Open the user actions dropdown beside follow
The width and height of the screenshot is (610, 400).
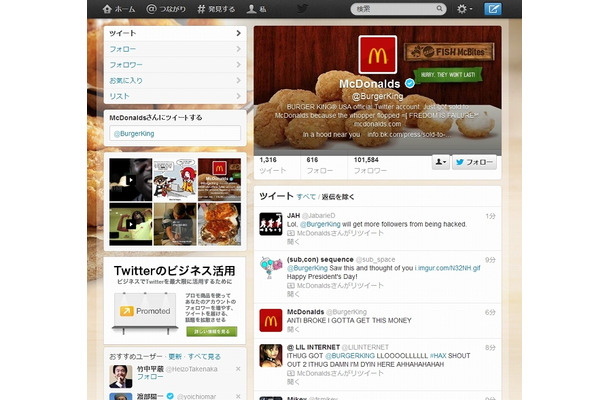tap(441, 162)
